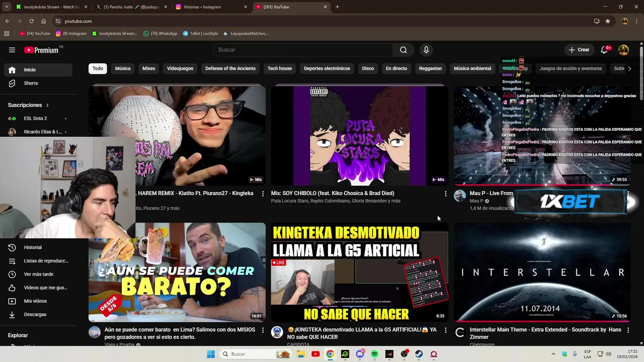644x362 pixels.
Task: Select the Mixes category chip
Action: point(149,68)
